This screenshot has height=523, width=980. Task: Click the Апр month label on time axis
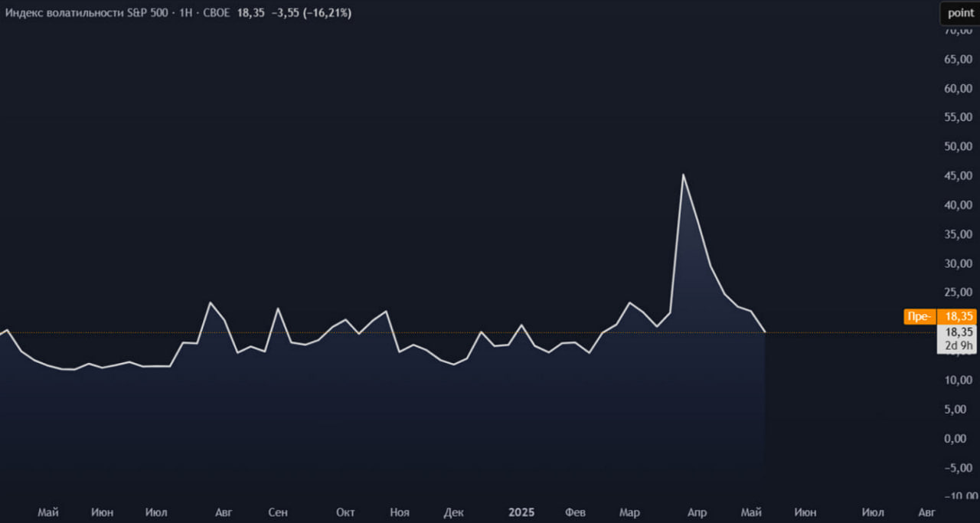point(697,512)
